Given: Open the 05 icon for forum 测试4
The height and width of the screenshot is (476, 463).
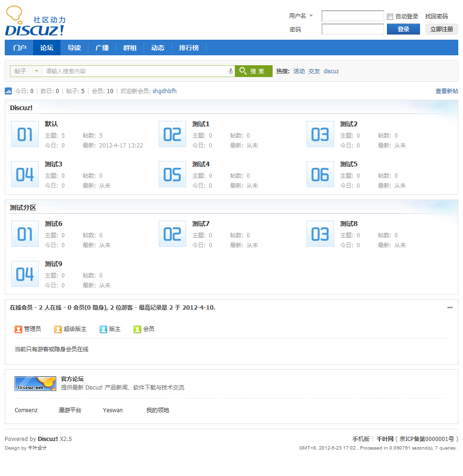Looking at the screenshot, I should [172, 174].
